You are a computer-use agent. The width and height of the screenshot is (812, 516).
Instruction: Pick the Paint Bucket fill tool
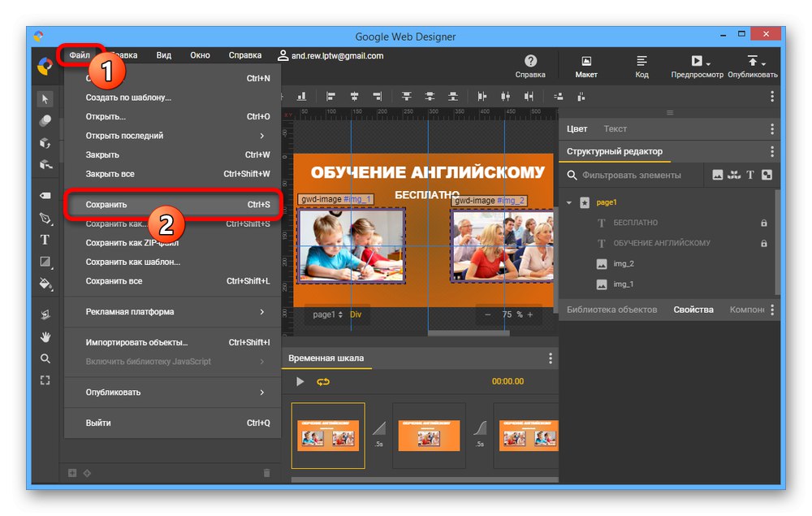coord(45,284)
